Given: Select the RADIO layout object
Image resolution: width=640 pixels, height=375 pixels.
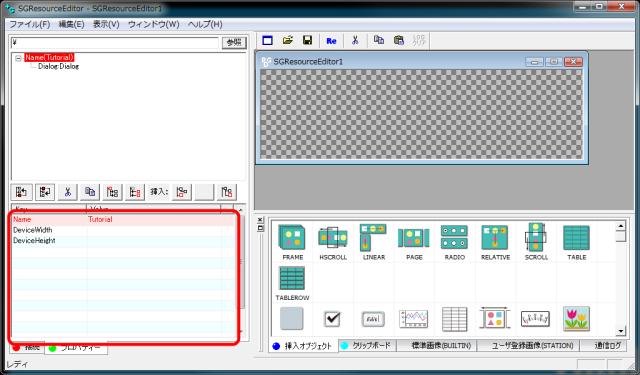Looking at the screenshot, I should tap(454, 242).
